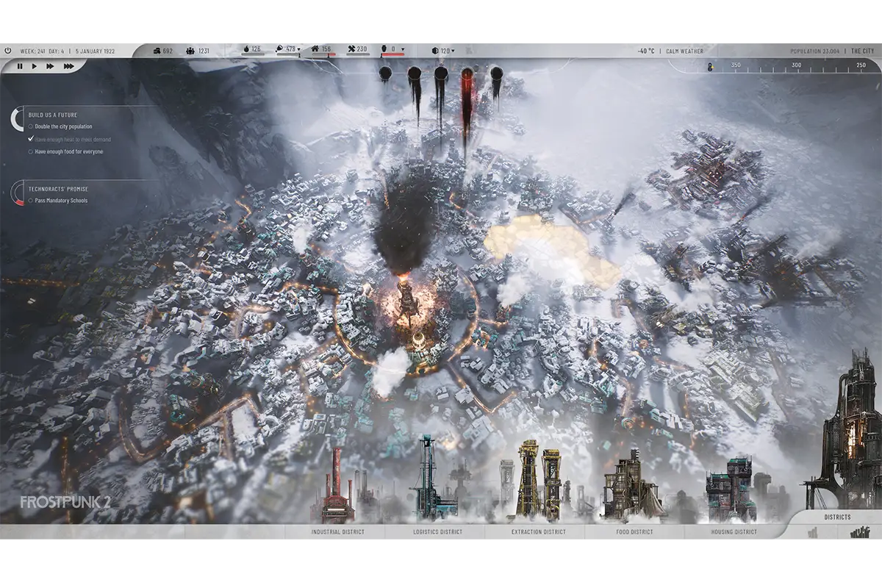Click the food resource icon showing 0

pos(384,49)
